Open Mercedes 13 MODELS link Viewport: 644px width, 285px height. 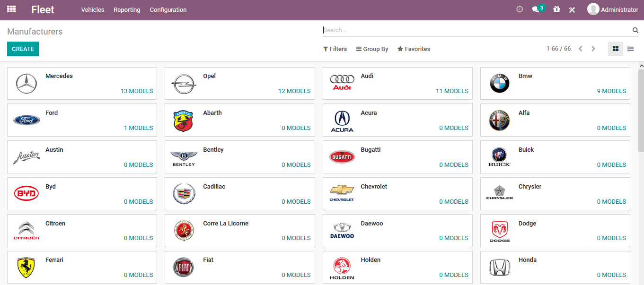click(x=137, y=91)
